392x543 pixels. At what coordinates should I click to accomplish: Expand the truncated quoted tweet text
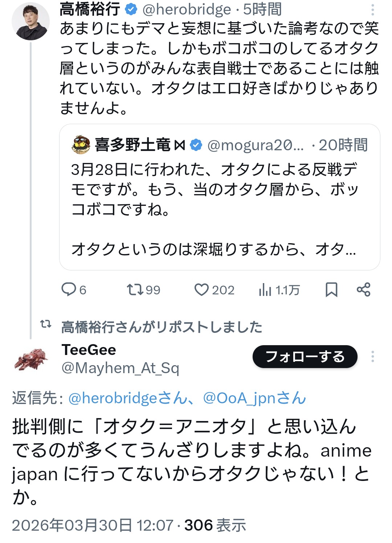[213, 249]
